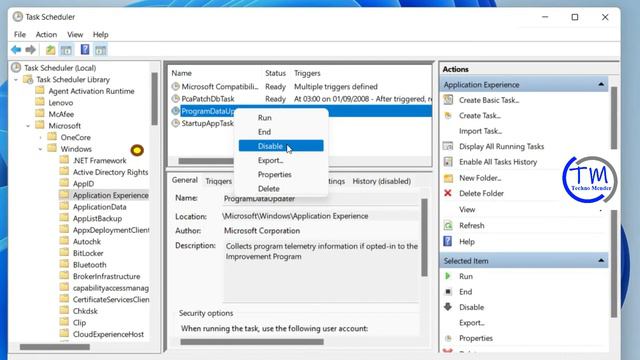Collapse the Selected Item actions section

601,260
